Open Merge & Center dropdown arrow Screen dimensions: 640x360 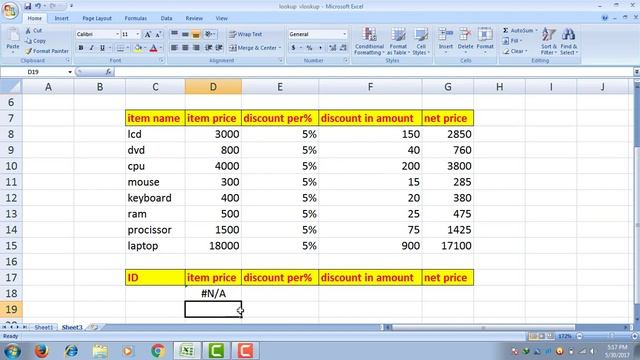[280, 48]
